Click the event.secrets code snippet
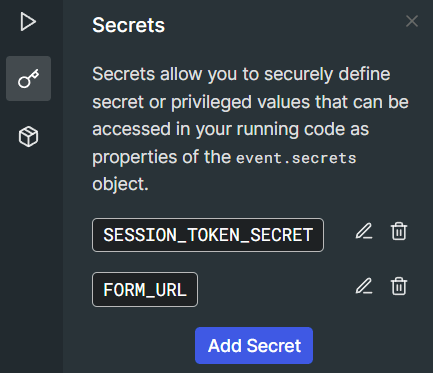Screen dimensions: 433x373 click(296, 158)
